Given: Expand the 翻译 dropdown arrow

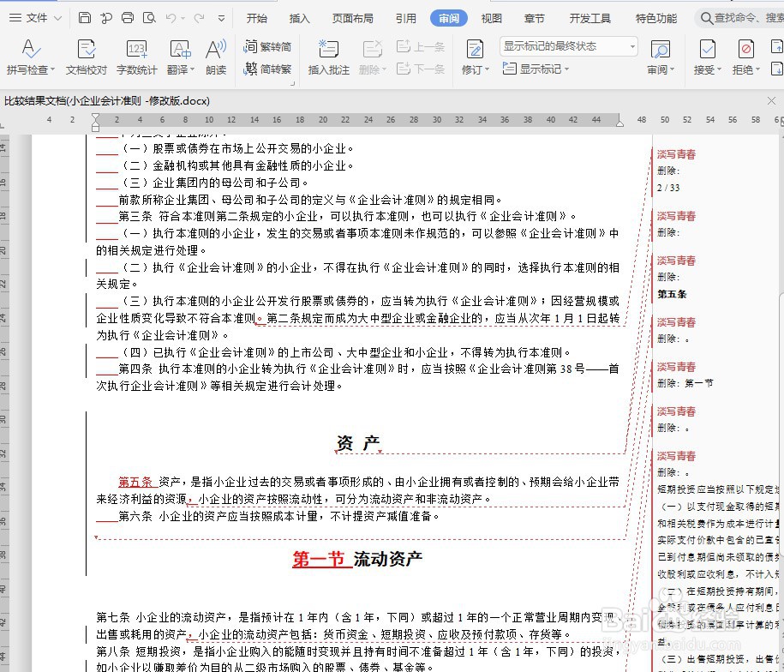Looking at the screenshot, I should click(192, 69).
